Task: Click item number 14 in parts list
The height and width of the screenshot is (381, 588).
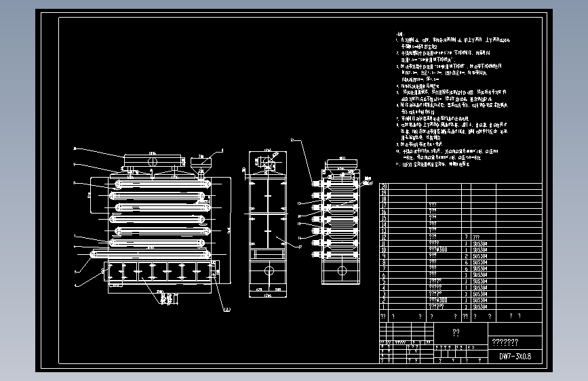Action: coord(384,224)
